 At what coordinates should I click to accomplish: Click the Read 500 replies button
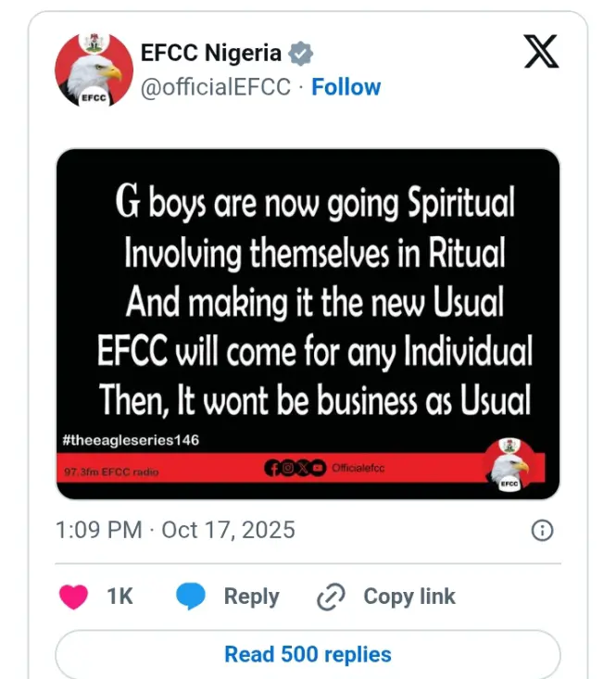308,654
